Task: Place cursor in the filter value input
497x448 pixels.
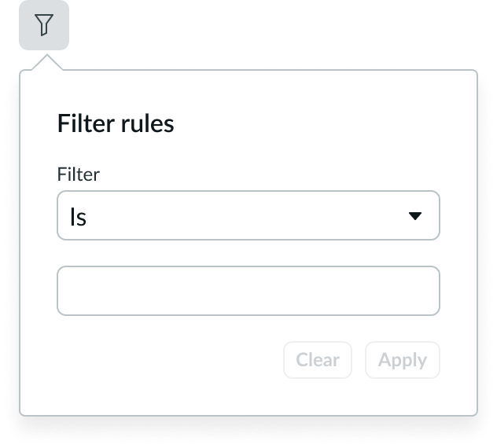Action: [248, 291]
